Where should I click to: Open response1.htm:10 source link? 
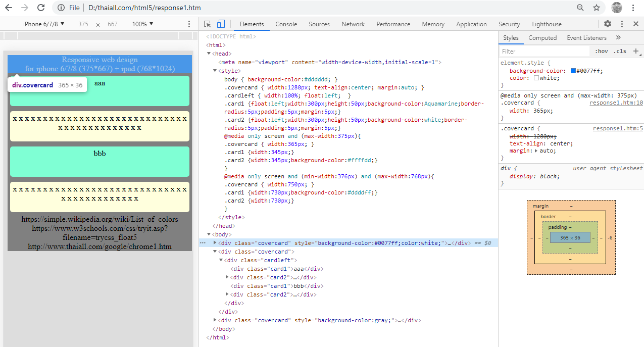(x=616, y=103)
